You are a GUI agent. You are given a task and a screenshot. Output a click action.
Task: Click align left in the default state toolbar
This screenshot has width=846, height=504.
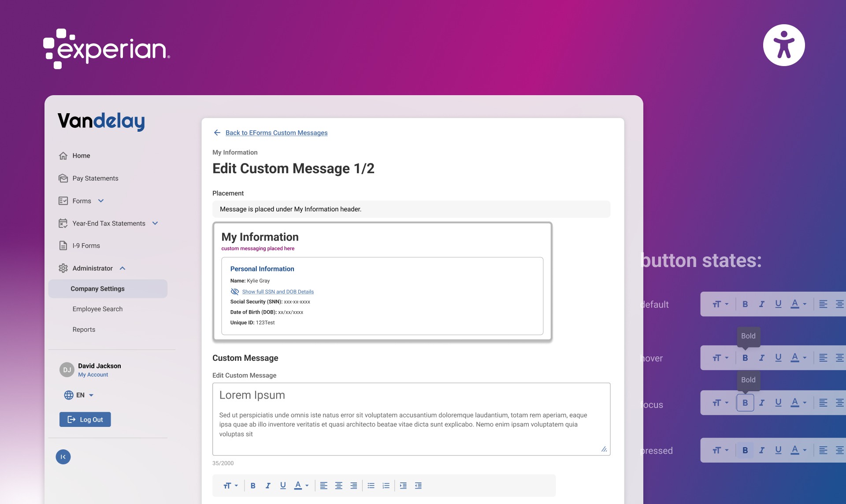(x=823, y=304)
